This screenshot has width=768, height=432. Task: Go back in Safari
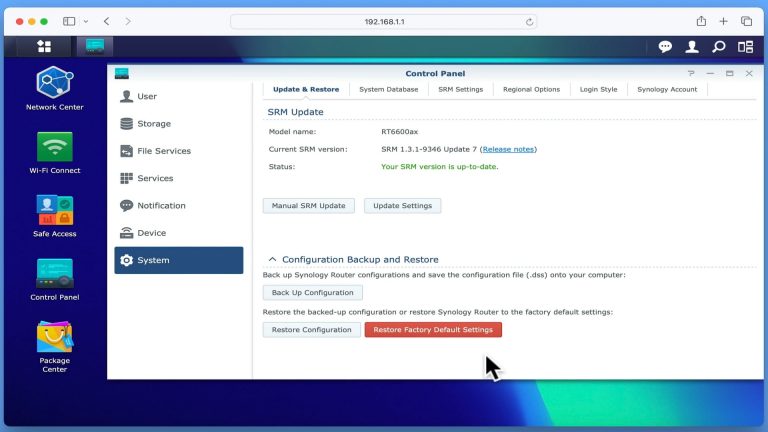point(106,21)
